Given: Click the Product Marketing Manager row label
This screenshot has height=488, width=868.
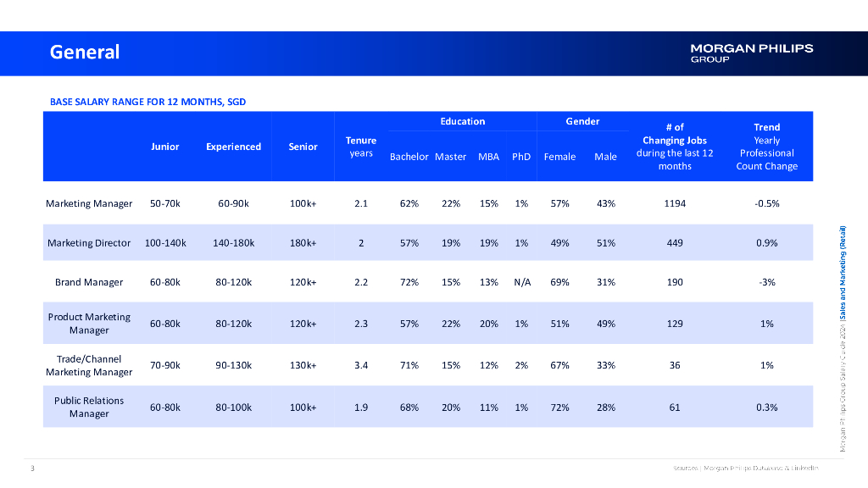Looking at the screenshot, I should tap(89, 323).
